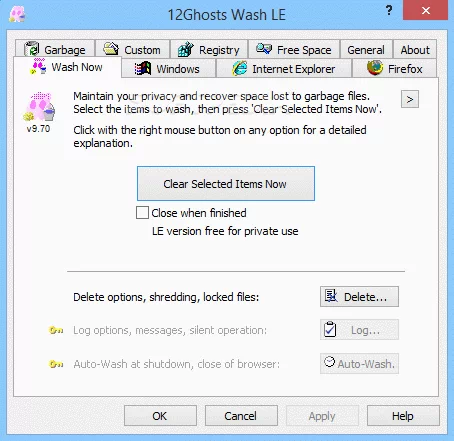Click the Registry tab cube icon

pyautogui.click(x=186, y=49)
